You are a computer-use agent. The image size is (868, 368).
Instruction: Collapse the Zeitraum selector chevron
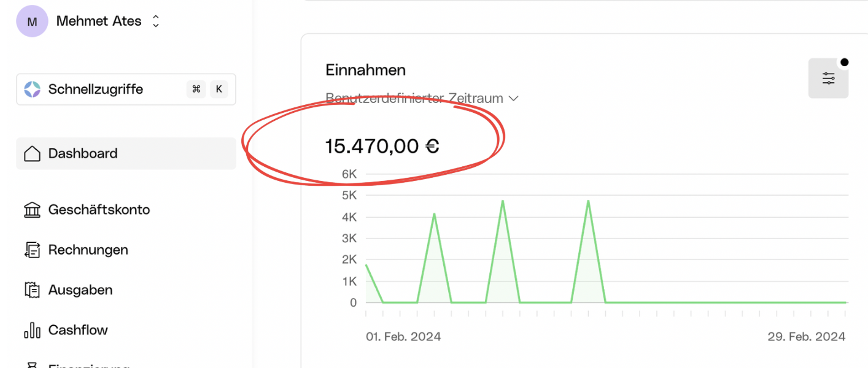514,98
